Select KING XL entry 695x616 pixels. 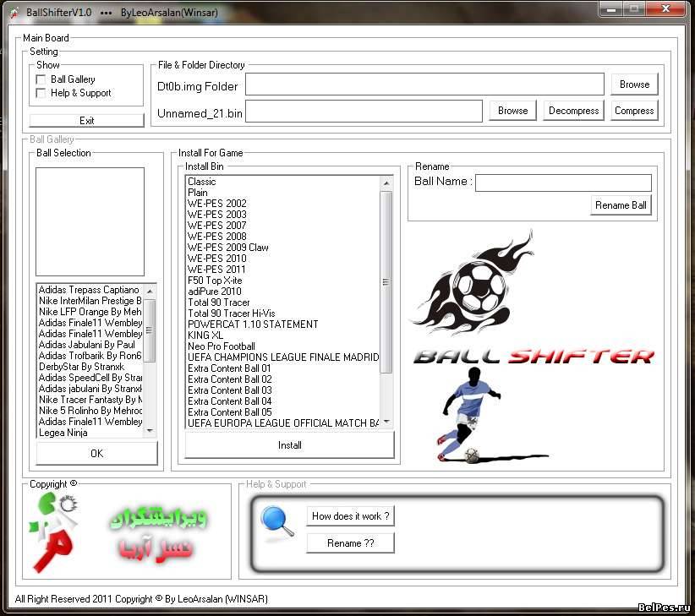pyautogui.click(x=282, y=335)
